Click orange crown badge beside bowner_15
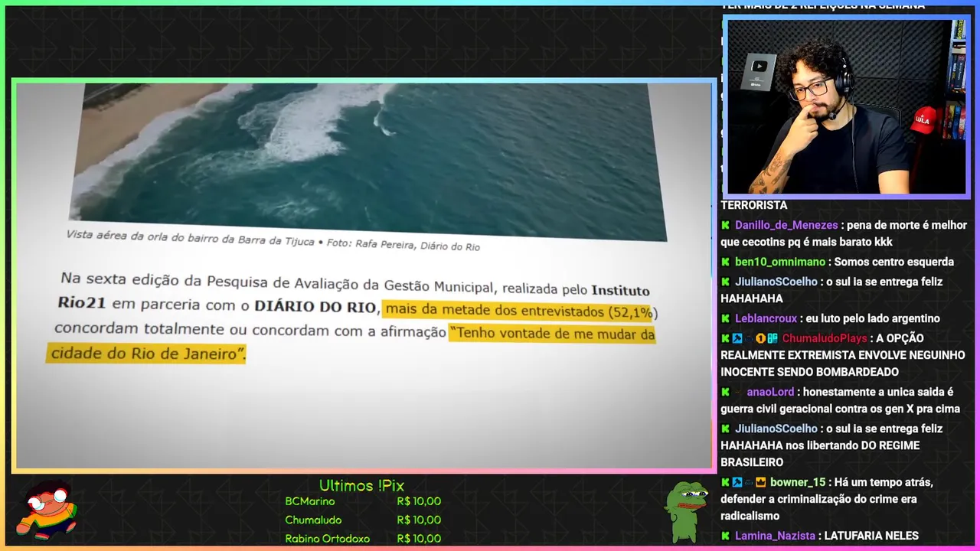980x551 pixels. pyautogui.click(x=761, y=482)
